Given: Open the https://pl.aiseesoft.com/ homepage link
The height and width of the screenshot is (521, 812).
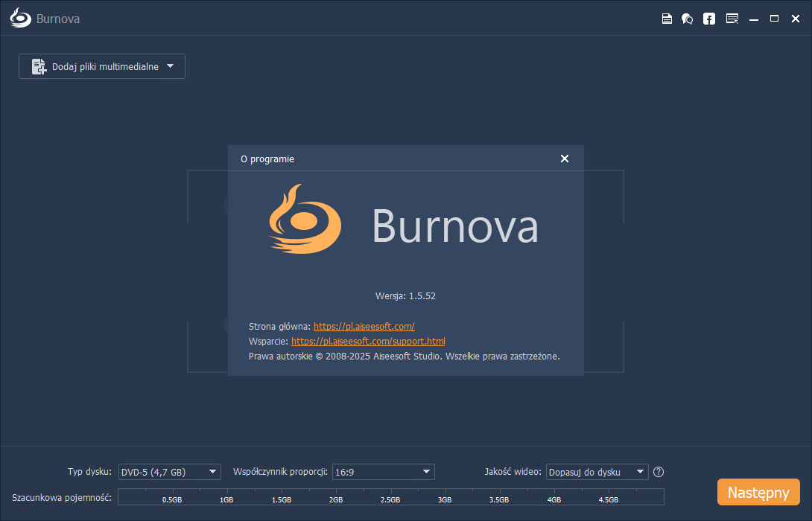Looking at the screenshot, I should [364, 327].
